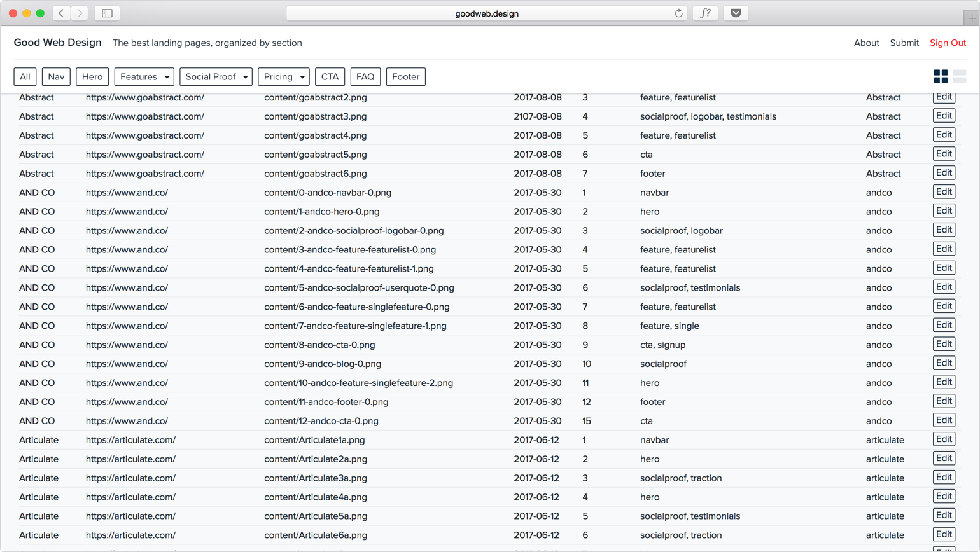This screenshot has width=980, height=552.
Task: Edit the goabstract6.png row
Action: (x=944, y=173)
